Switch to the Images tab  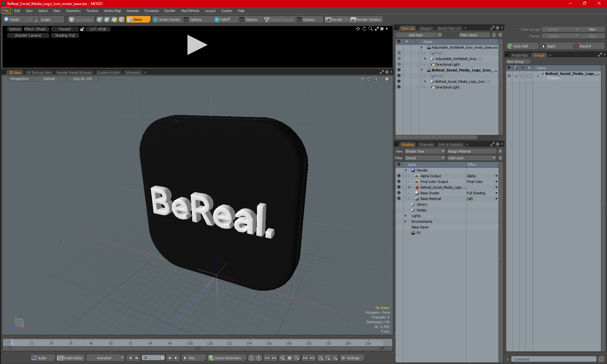tap(426, 28)
